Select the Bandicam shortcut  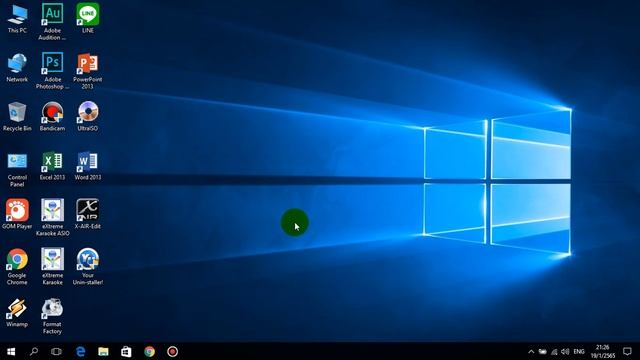[52, 117]
